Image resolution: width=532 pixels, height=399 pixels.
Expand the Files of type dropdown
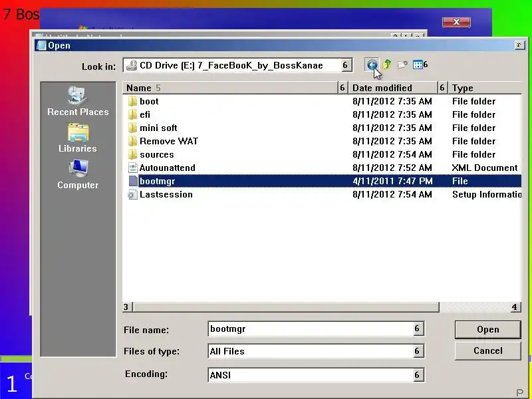point(418,351)
